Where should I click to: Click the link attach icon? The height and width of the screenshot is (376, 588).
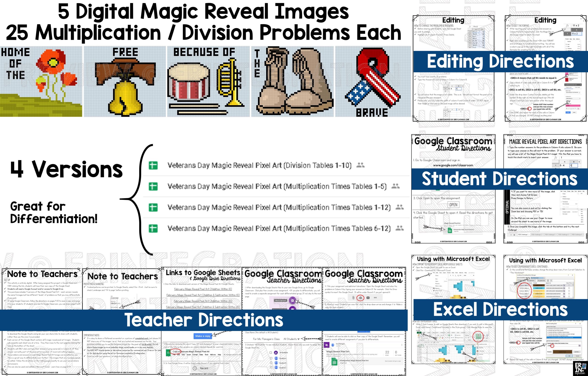pyautogui.click(x=375, y=298)
